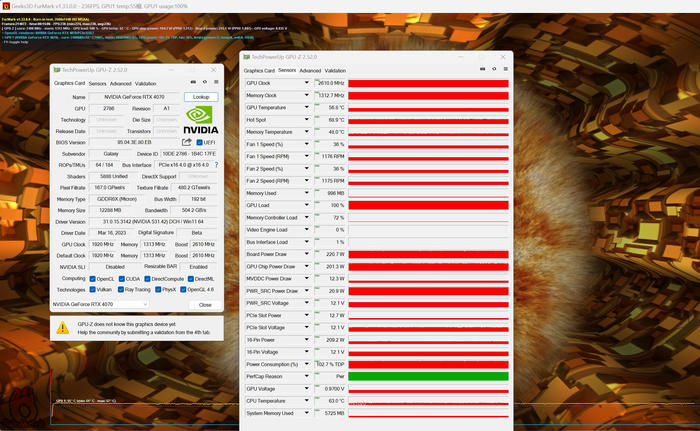
Task: Click the GPU Clock red sensor graph
Action: (428, 83)
